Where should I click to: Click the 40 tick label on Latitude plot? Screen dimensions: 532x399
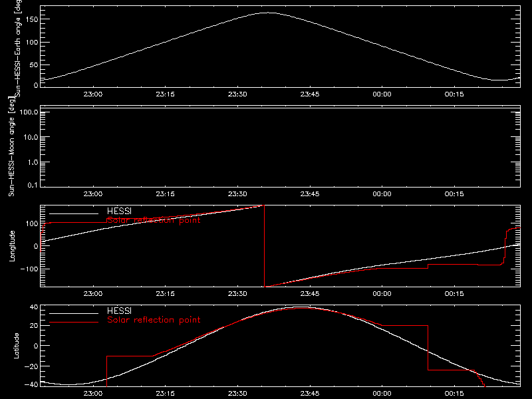click(x=34, y=307)
